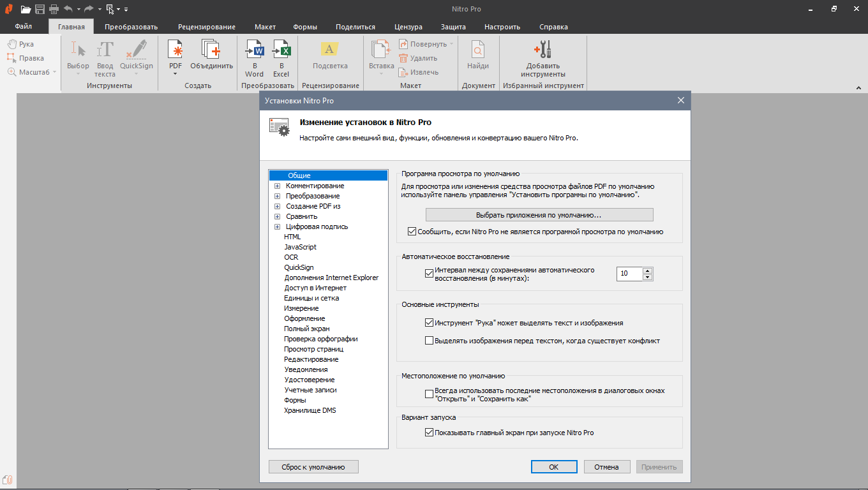Select JavaScript in the settings list
Image resolution: width=868 pixels, height=490 pixels.
pos(300,247)
